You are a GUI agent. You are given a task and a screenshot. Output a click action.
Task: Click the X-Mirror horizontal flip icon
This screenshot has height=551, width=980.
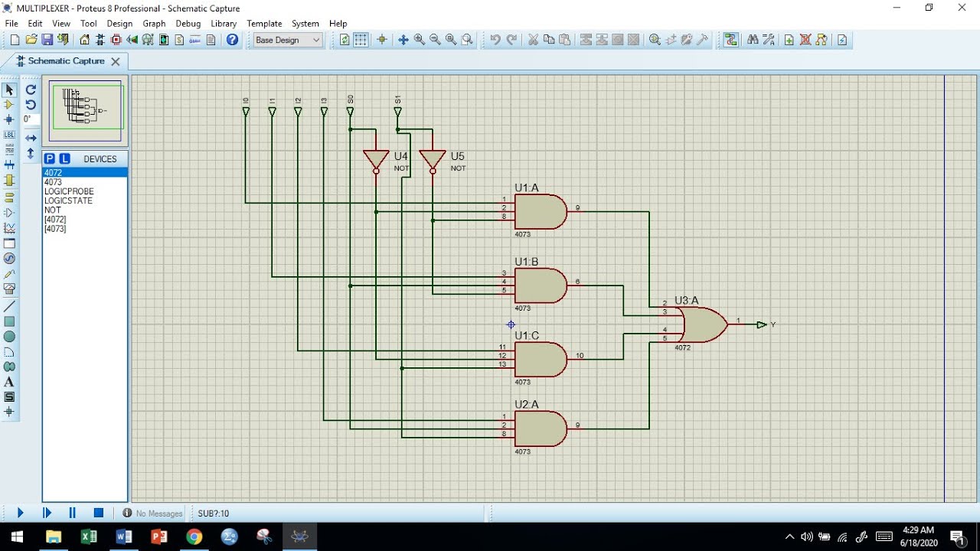click(x=31, y=138)
